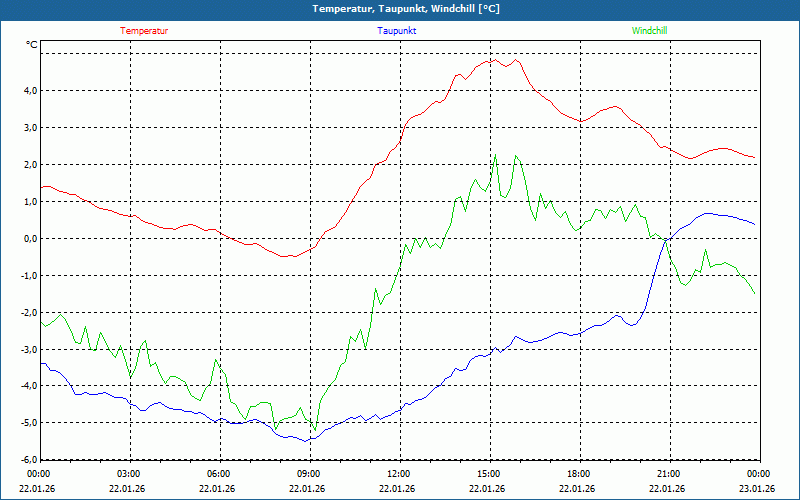Select the 12:00 time axis label
Image resolution: width=800 pixels, height=500 pixels.
tap(398, 474)
